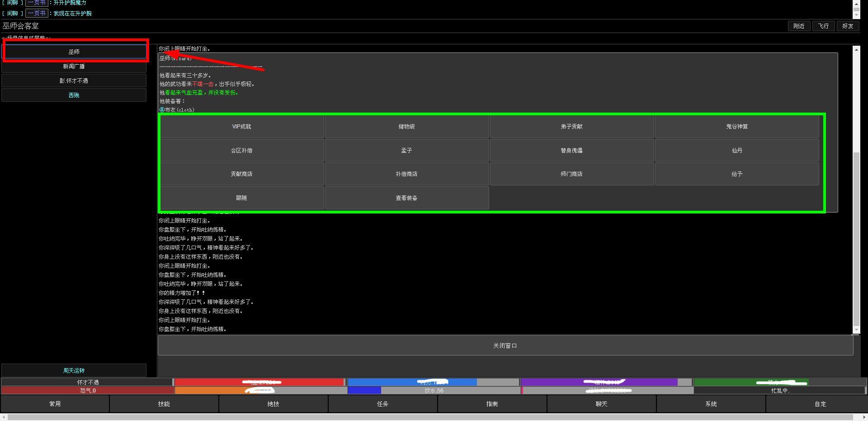Click the 西贱 player name link
This screenshot has height=421, width=868.
click(x=74, y=95)
